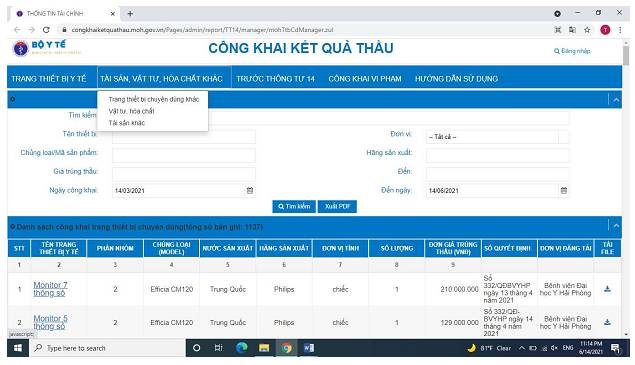Viewport: 635px width, 365px height.
Task: Open calendar picker for Ngày công khai
Action: click(250, 190)
